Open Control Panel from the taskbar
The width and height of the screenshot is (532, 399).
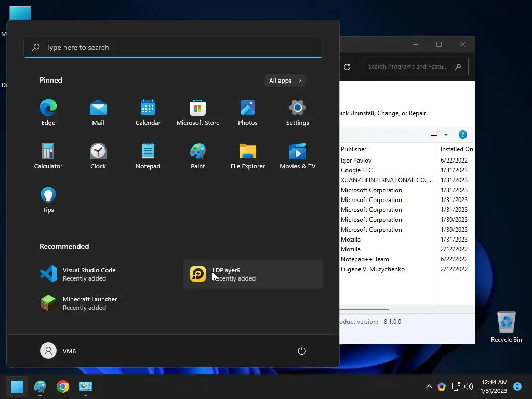pos(86,387)
